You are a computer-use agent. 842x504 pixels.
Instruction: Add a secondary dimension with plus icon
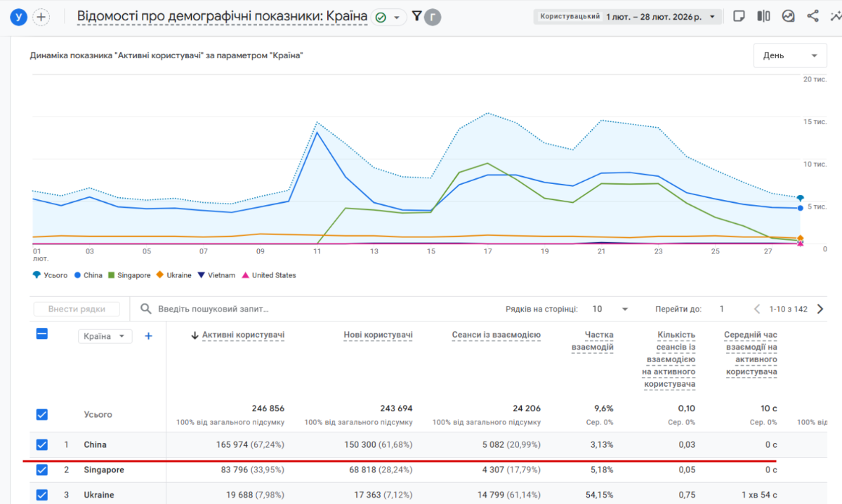click(148, 336)
